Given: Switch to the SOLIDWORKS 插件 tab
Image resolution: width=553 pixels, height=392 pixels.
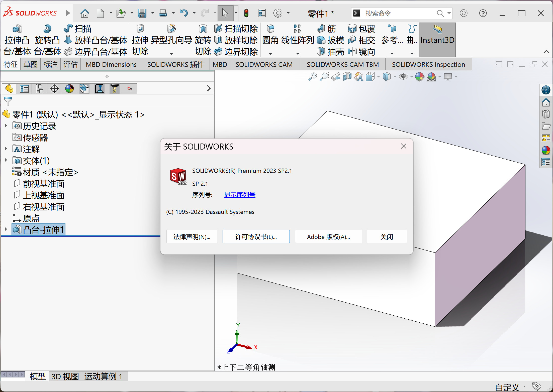Looking at the screenshot, I should coord(176,64).
